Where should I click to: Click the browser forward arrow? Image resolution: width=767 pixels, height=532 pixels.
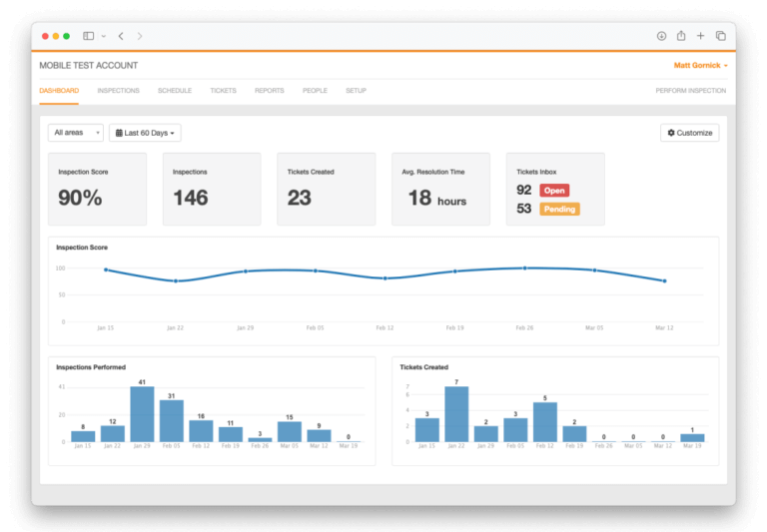140,36
